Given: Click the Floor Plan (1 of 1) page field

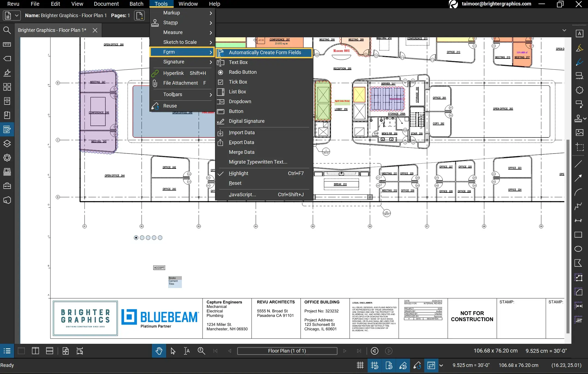Looking at the screenshot, I should click(287, 351).
